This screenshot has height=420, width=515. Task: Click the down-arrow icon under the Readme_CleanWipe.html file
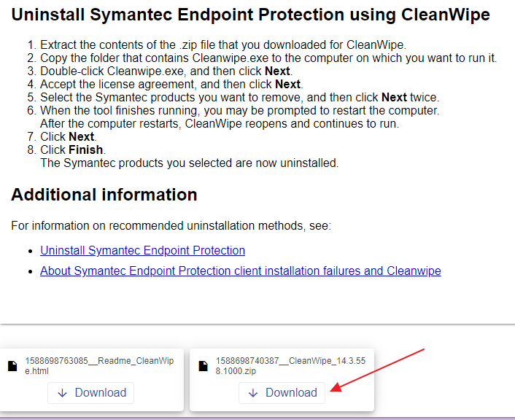point(63,393)
